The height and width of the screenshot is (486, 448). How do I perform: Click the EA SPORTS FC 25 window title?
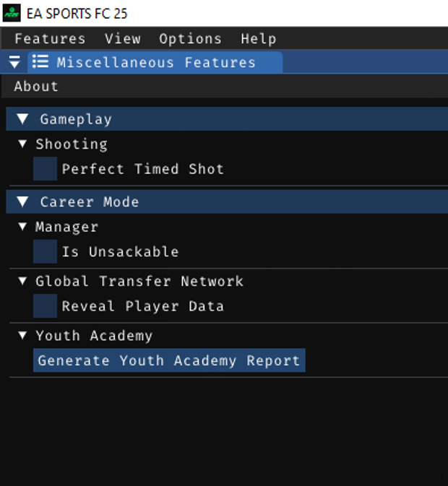[x=77, y=14]
